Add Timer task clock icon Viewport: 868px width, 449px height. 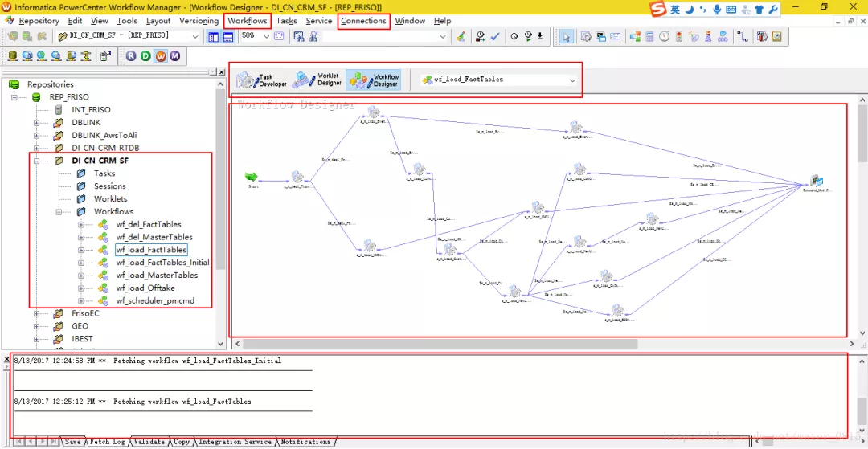[x=664, y=36]
